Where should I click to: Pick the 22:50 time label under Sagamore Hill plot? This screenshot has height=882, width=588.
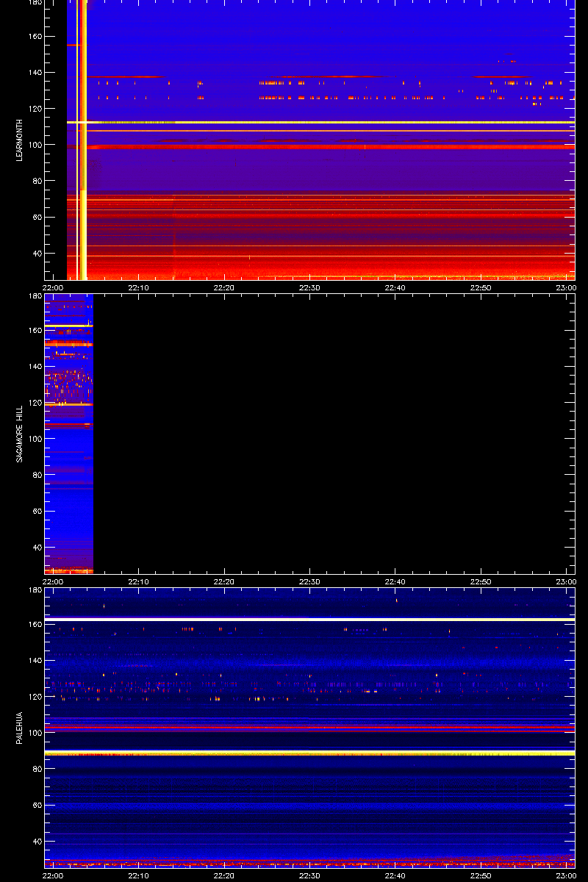[x=481, y=581]
